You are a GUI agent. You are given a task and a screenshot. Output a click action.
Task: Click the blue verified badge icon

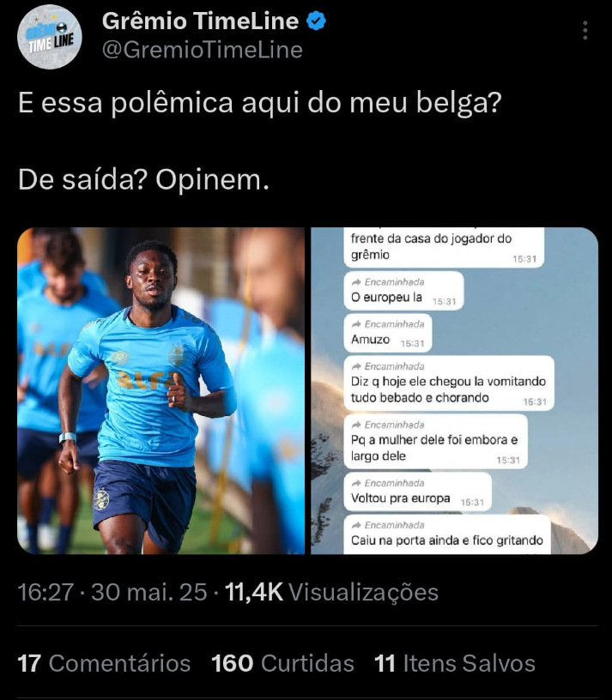click(316, 21)
